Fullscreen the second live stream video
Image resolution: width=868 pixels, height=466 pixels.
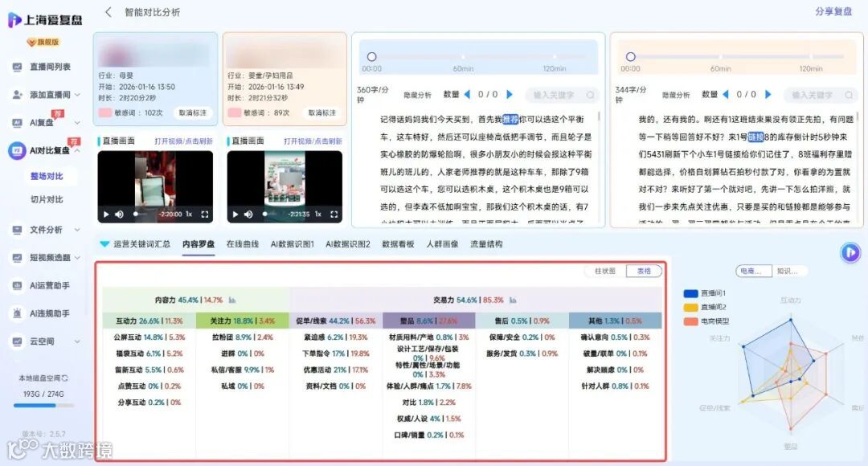[334, 215]
